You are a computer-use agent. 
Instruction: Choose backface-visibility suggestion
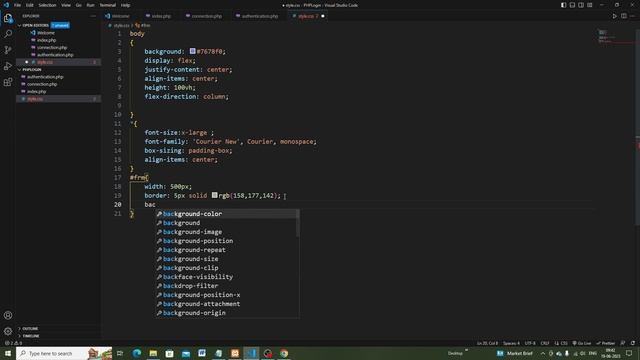227,277
